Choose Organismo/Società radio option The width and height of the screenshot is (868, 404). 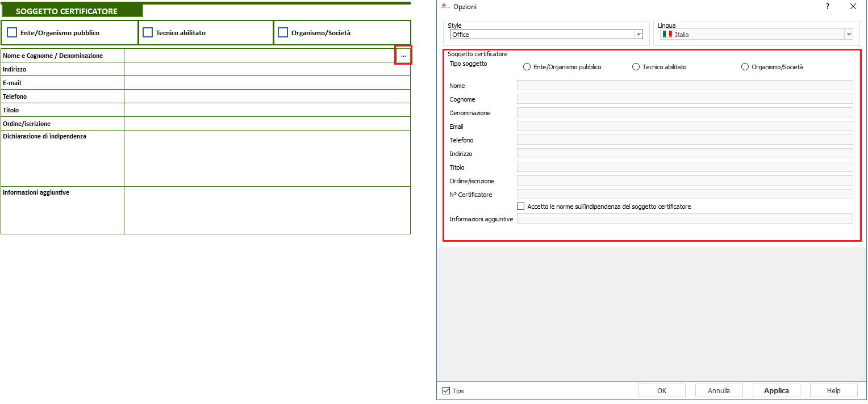[x=745, y=67]
